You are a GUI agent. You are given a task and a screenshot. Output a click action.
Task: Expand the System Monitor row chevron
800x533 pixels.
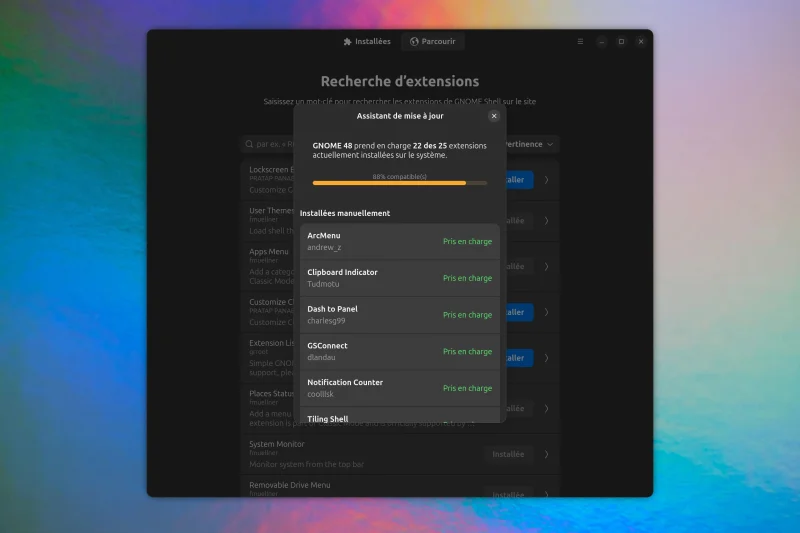pyautogui.click(x=546, y=454)
